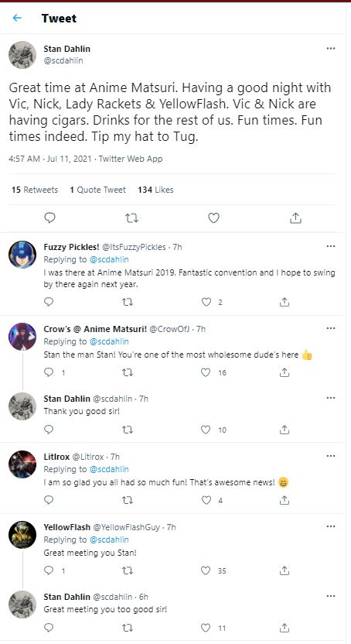Retweet Crow's wholesome dude reply

(128, 372)
